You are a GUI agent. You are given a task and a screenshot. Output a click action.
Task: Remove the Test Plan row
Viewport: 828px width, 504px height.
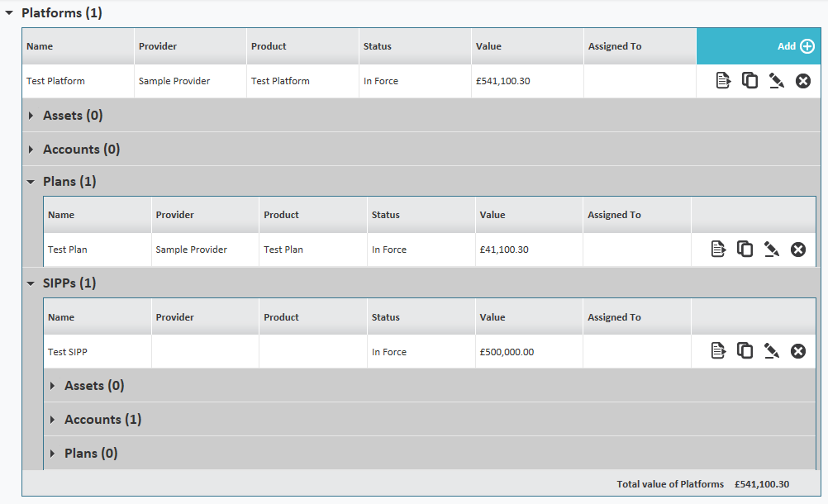(x=797, y=249)
